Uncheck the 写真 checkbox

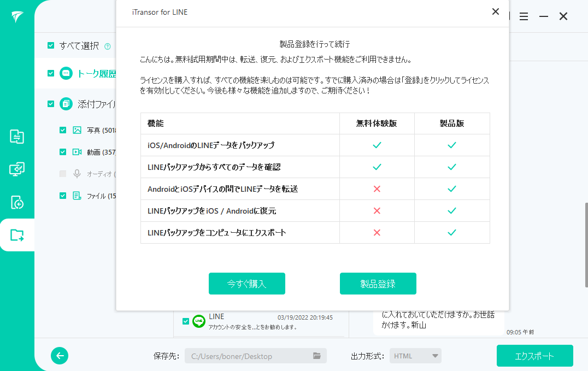tap(63, 130)
